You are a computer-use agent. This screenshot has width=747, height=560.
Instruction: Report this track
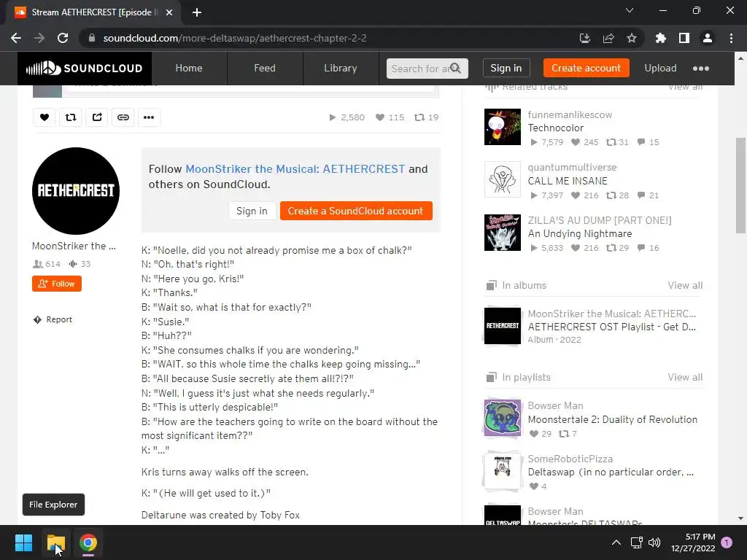(x=53, y=319)
